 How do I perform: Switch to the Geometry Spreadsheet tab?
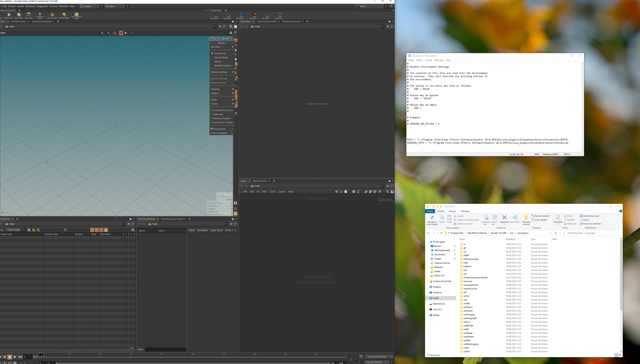click(x=42, y=21)
